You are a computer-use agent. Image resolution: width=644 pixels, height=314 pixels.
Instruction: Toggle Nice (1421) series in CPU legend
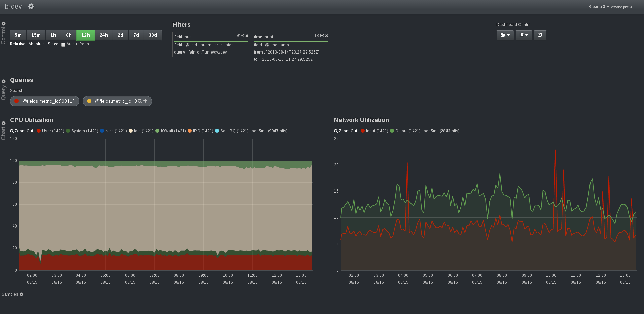pos(113,131)
